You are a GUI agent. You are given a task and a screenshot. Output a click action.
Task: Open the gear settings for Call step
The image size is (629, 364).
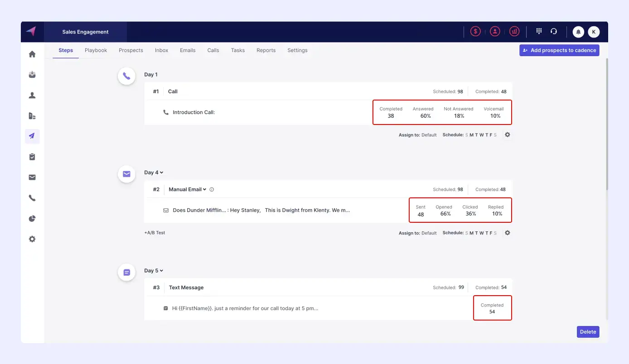pos(508,135)
